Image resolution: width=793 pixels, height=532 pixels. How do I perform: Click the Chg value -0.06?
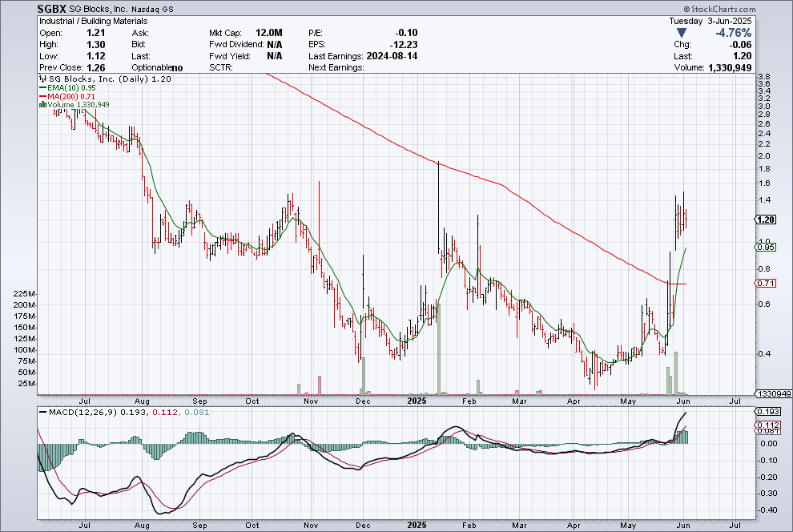pos(740,45)
